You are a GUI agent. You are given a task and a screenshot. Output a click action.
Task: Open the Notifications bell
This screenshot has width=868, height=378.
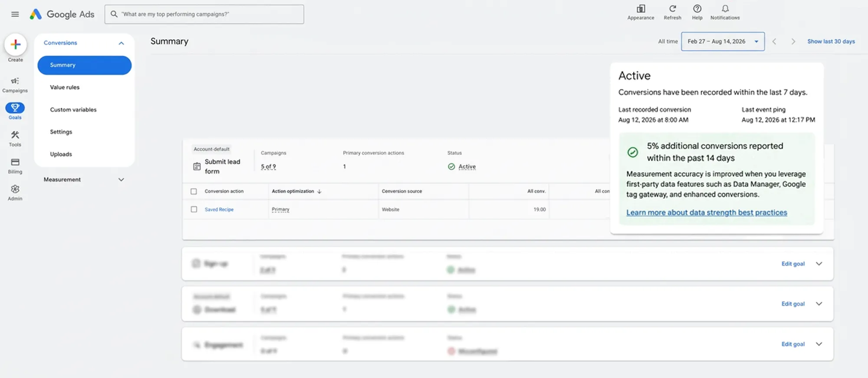click(725, 9)
